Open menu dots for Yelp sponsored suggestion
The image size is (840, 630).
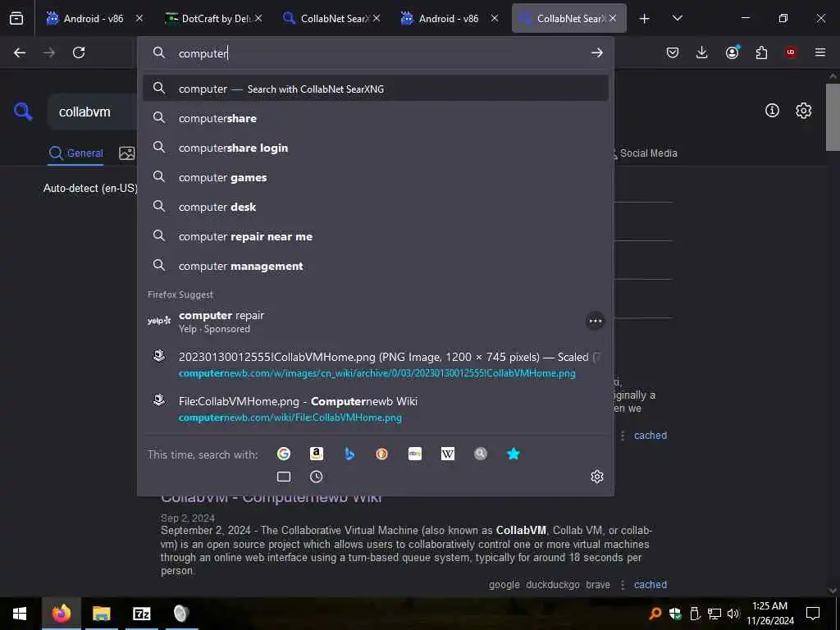(596, 321)
